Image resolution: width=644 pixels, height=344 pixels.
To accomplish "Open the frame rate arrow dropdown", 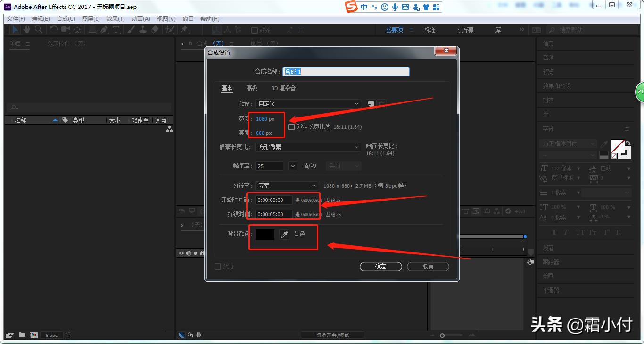I will click(x=293, y=166).
